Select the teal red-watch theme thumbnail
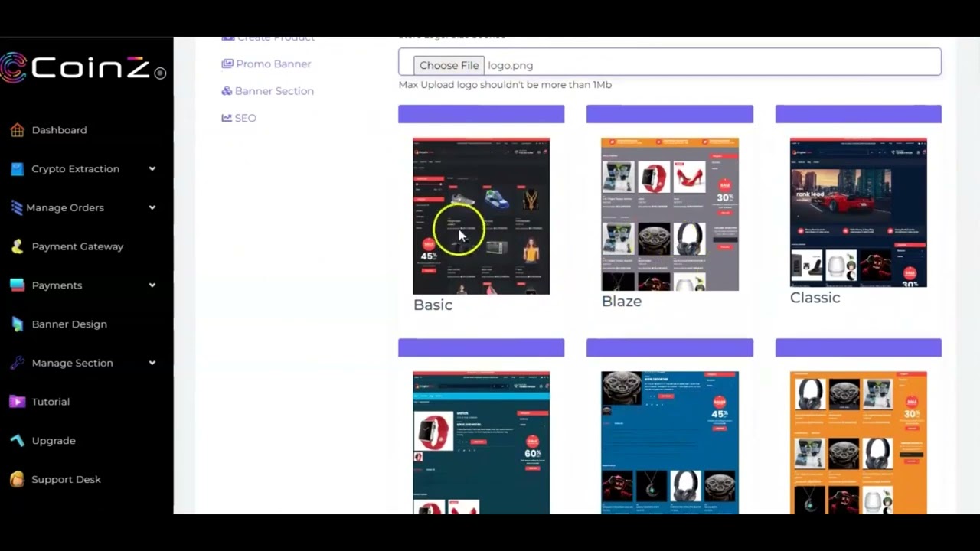The height and width of the screenshot is (551, 980). point(481,442)
